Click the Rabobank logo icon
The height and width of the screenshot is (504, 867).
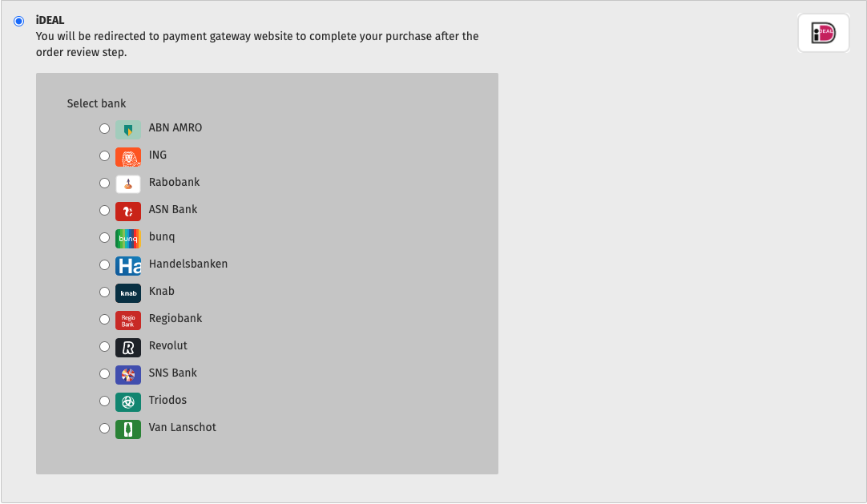click(128, 183)
